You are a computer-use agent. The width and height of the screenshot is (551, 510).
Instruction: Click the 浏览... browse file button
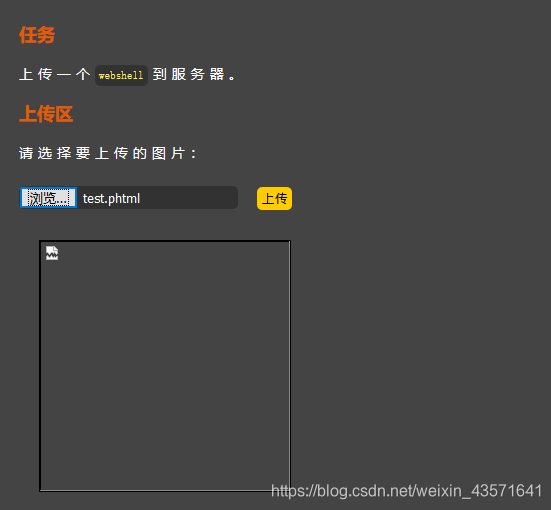tap(48, 198)
